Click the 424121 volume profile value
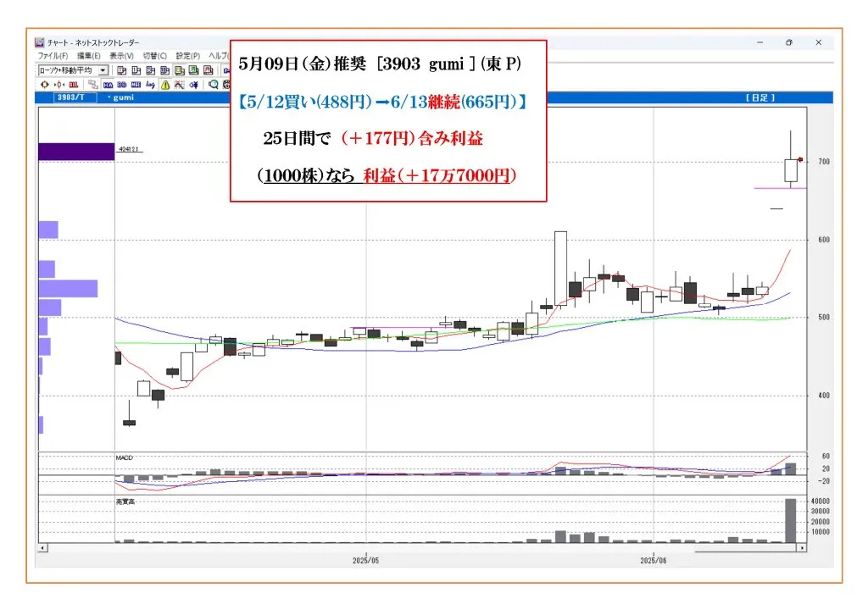868x615 pixels. tap(129, 149)
